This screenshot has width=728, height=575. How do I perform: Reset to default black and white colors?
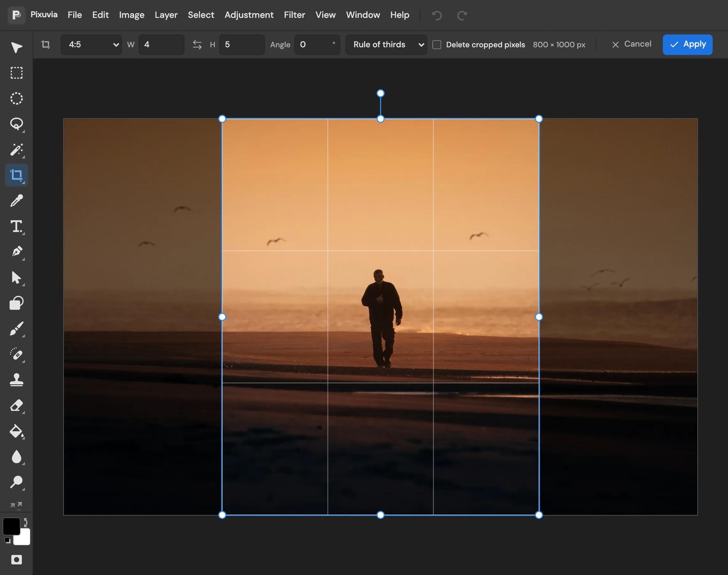click(7, 540)
